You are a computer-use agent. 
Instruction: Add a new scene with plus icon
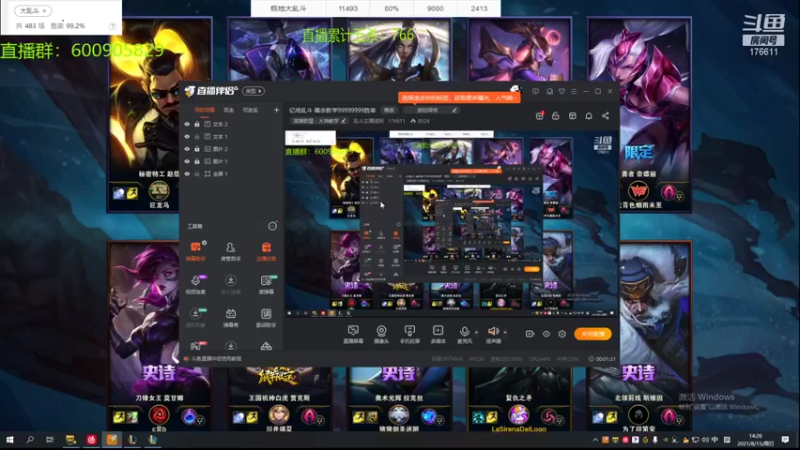(x=277, y=110)
